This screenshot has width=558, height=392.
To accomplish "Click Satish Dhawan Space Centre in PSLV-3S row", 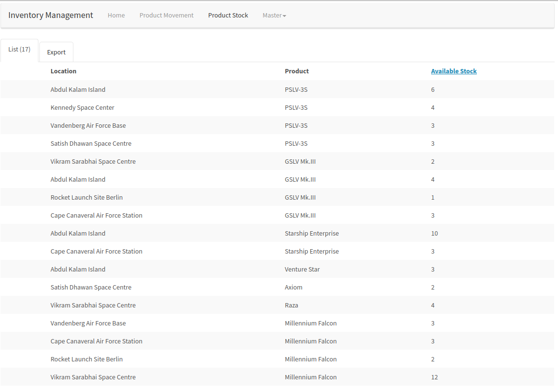I will (x=91, y=143).
